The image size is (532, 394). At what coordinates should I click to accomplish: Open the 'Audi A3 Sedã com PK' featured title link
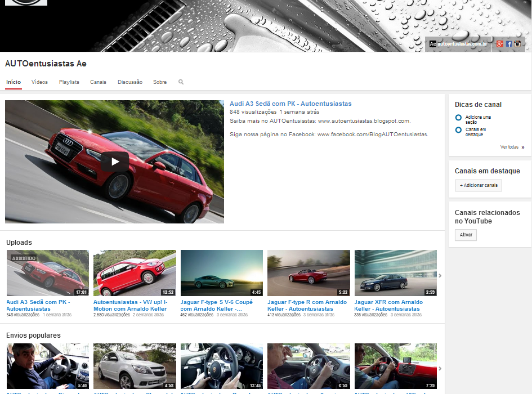pos(290,104)
